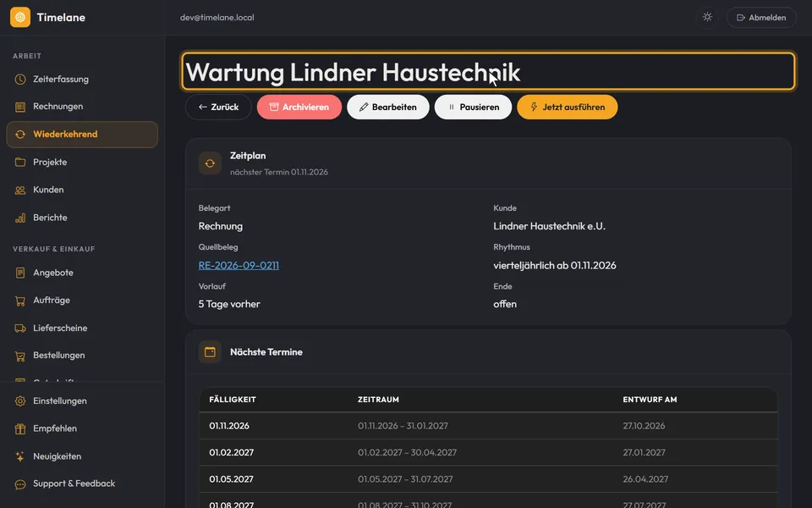This screenshot has height=508, width=812.
Task: Open Angebote document icon in sidebar
Action: point(20,273)
